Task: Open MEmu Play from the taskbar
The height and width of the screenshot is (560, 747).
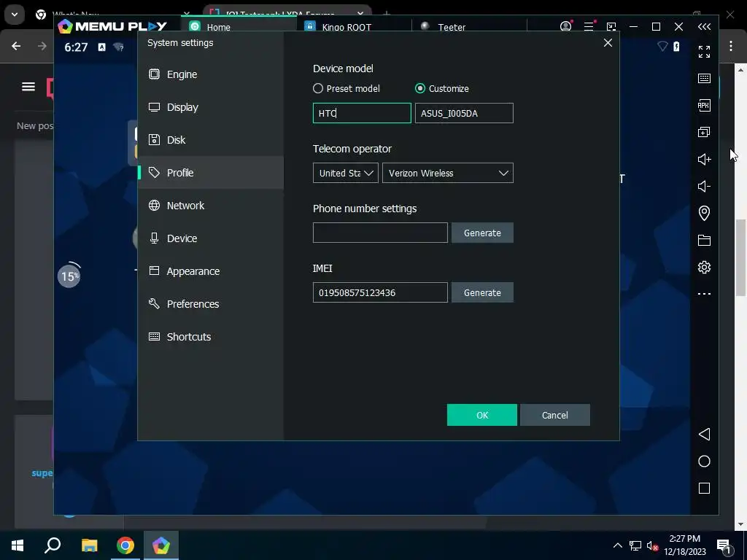Action: click(x=161, y=545)
